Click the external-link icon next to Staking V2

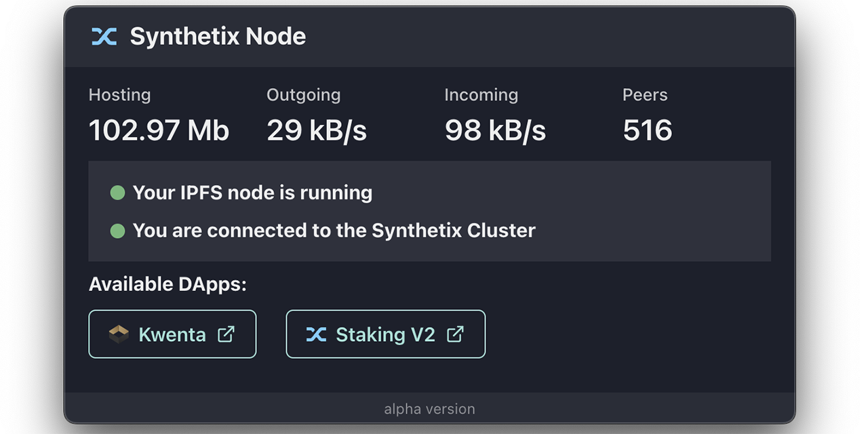[x=455, y=334]
